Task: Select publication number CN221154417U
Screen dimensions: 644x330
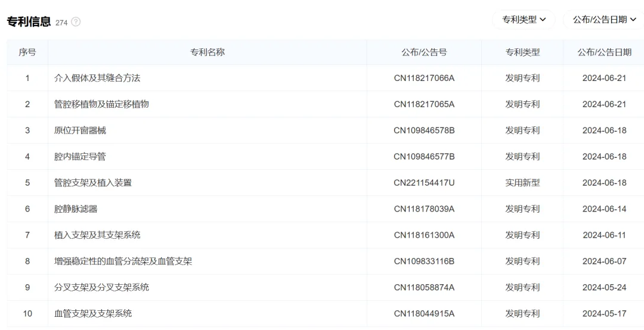Action: 424,183
